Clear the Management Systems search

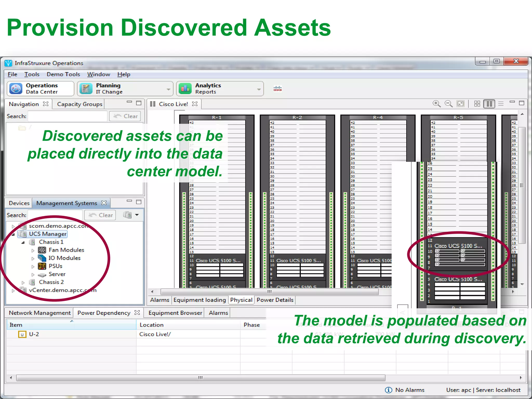click(x=101, y=215)
